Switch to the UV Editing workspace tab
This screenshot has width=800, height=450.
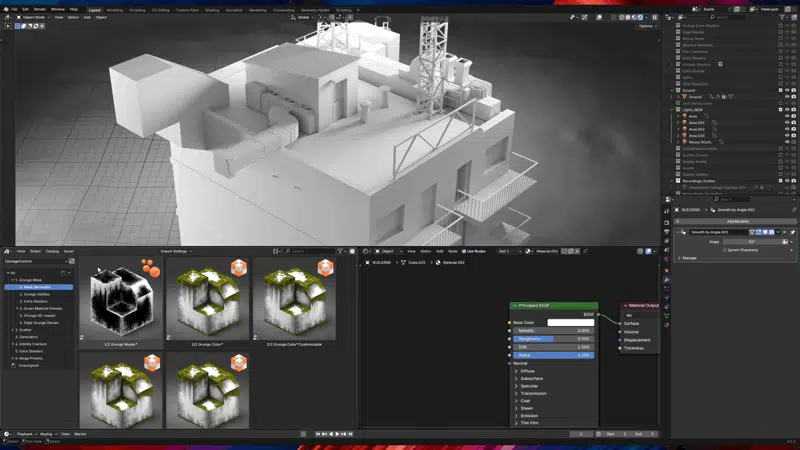(161, 10)
